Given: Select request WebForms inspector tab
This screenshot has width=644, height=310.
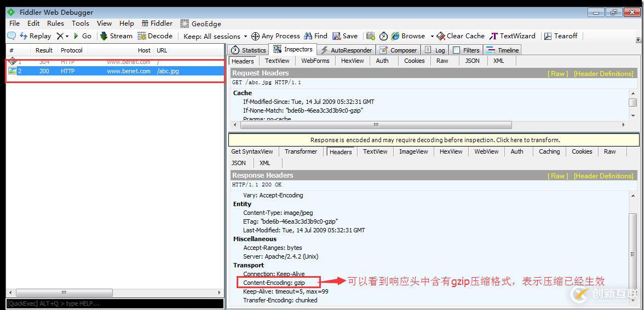Looking at the screenshot, I should tap(315, 61).
